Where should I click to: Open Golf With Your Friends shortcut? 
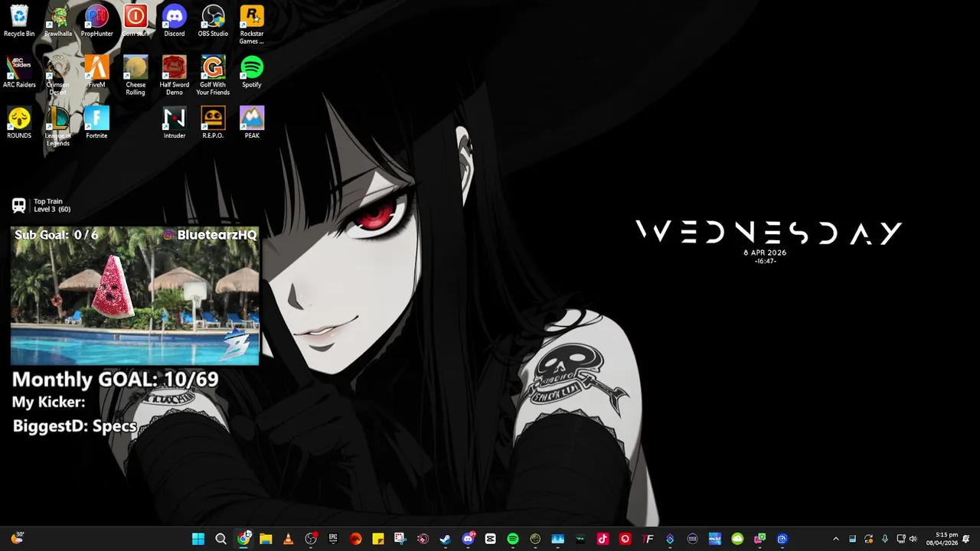(x=213, y=76)
